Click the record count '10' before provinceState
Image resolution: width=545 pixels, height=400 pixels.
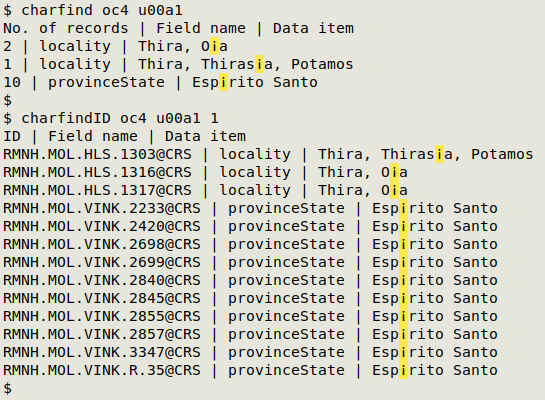12,82
